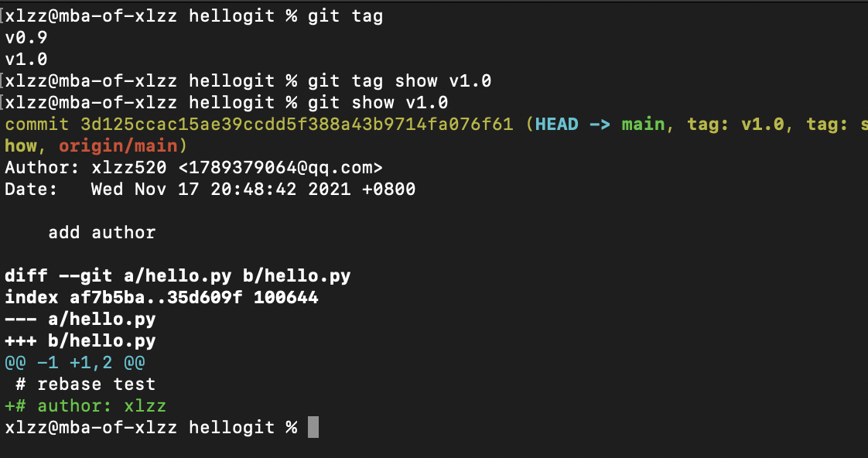Click the cyan hunk header @@ -1 +1,2 @@
Viewport: 868px width, 458px height.
(x=75, y=363)
